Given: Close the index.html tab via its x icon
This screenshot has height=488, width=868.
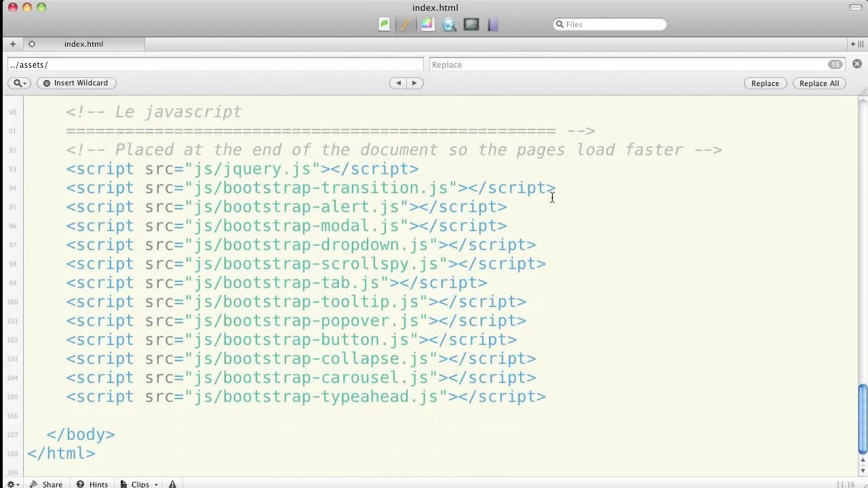Looking at the screenshot, I should pyautogui.click(x=31, y=44).
